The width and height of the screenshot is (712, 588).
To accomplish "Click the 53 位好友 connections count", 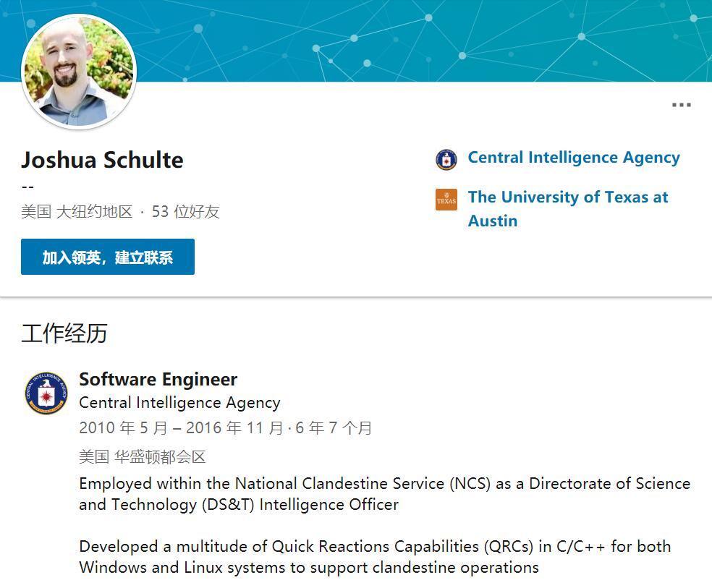I will click(x=186, y=212).
